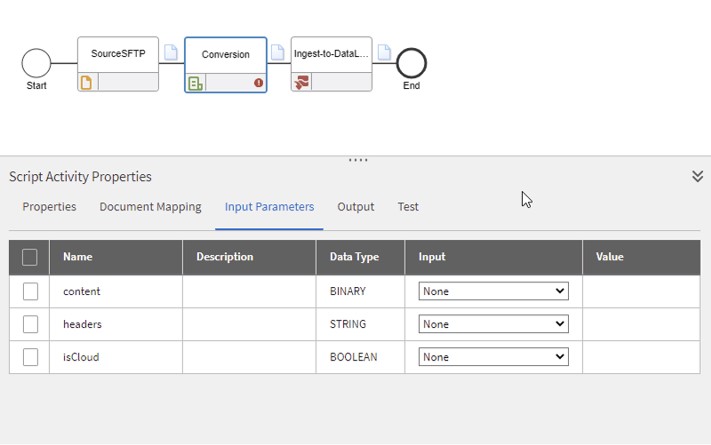
Task: Click document icon before End event
Action: point(384,52)
